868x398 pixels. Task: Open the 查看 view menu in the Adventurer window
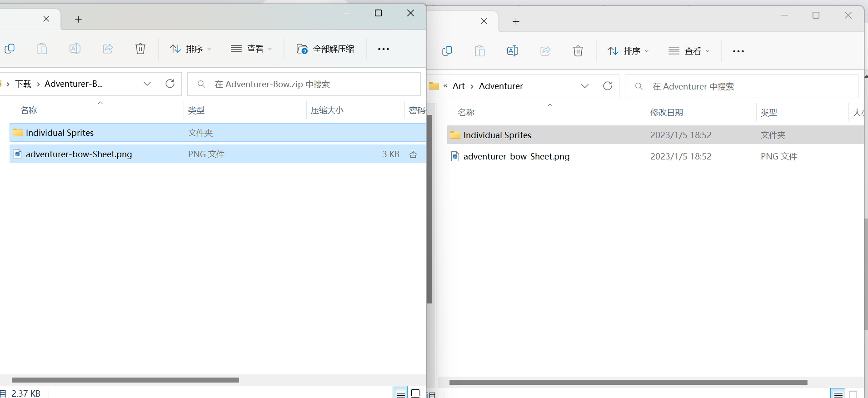[689, 51]
